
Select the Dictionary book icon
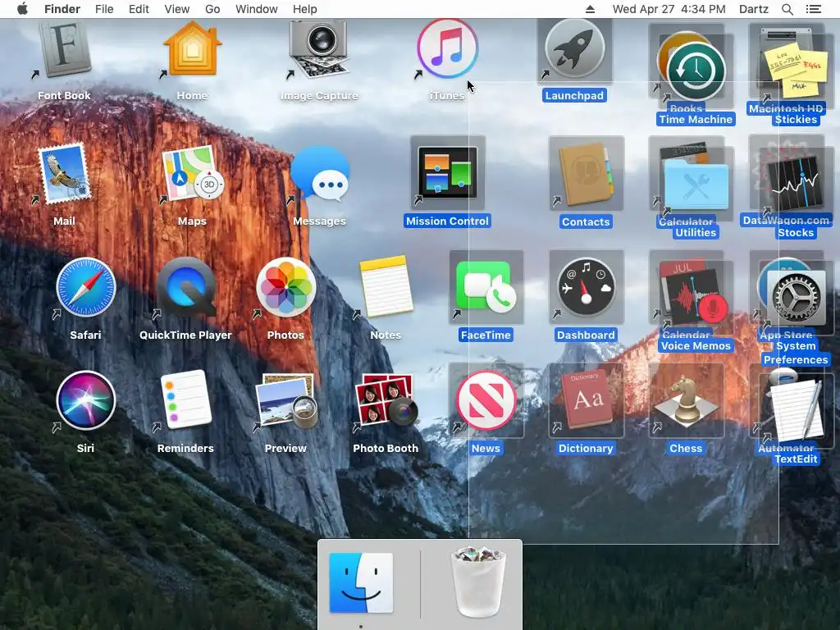(586, 399)
